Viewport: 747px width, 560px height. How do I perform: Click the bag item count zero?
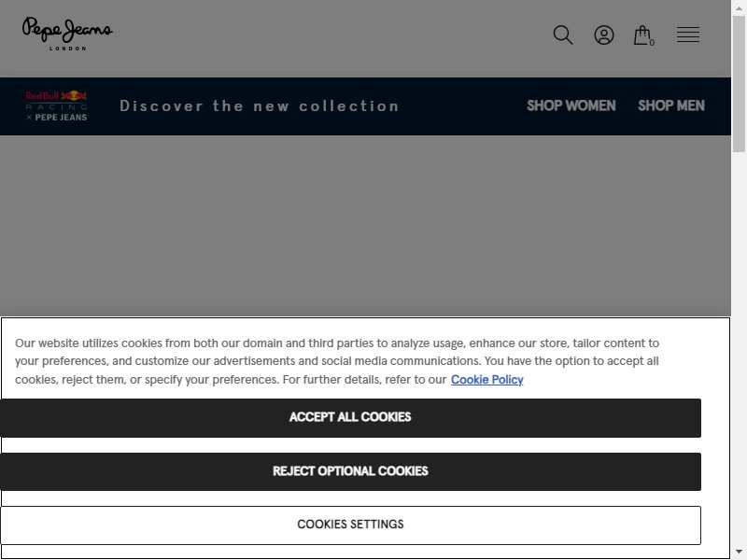(652, 42)
